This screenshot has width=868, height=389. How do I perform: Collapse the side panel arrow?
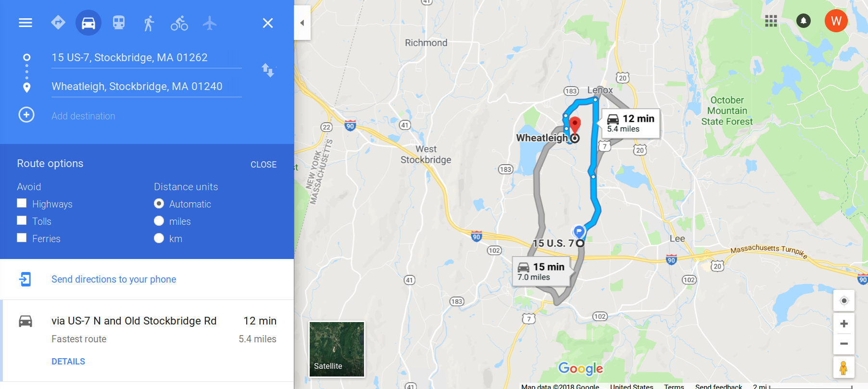pyautogui.click(x=302, y=23)
